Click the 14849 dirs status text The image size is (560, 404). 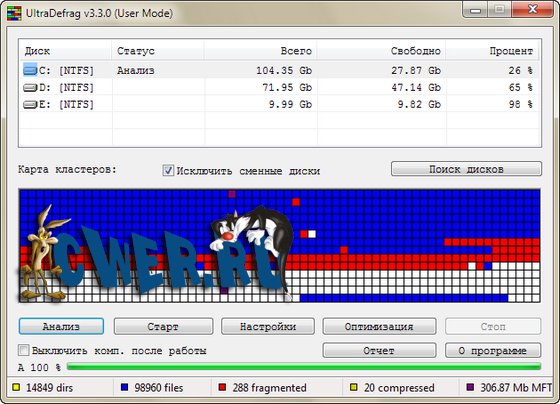point(49,388)
